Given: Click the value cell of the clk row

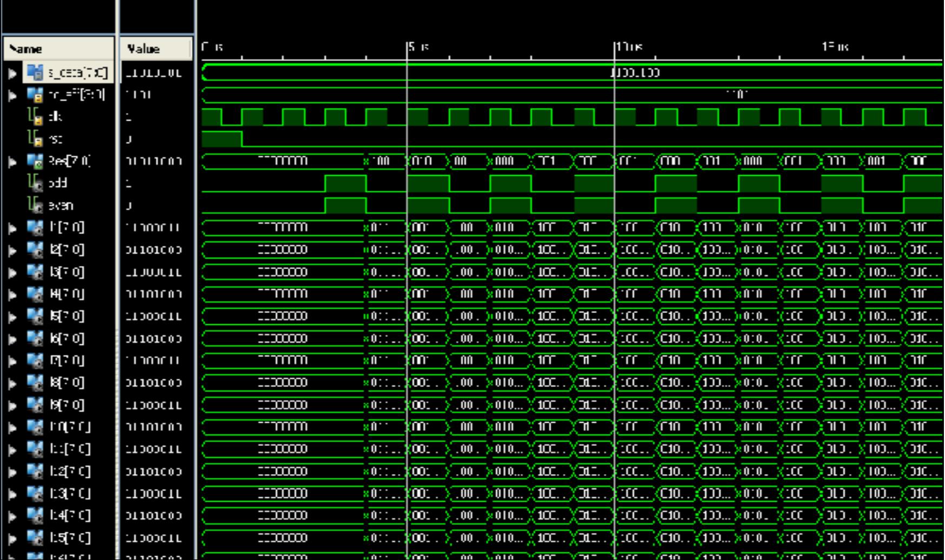Looking at the screenshot, I should point(130,117).
